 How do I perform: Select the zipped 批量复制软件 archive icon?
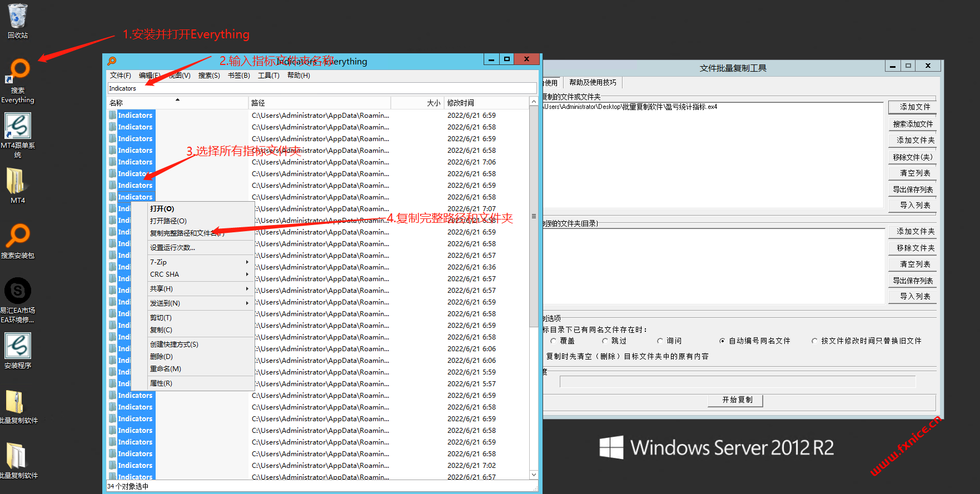18,406
